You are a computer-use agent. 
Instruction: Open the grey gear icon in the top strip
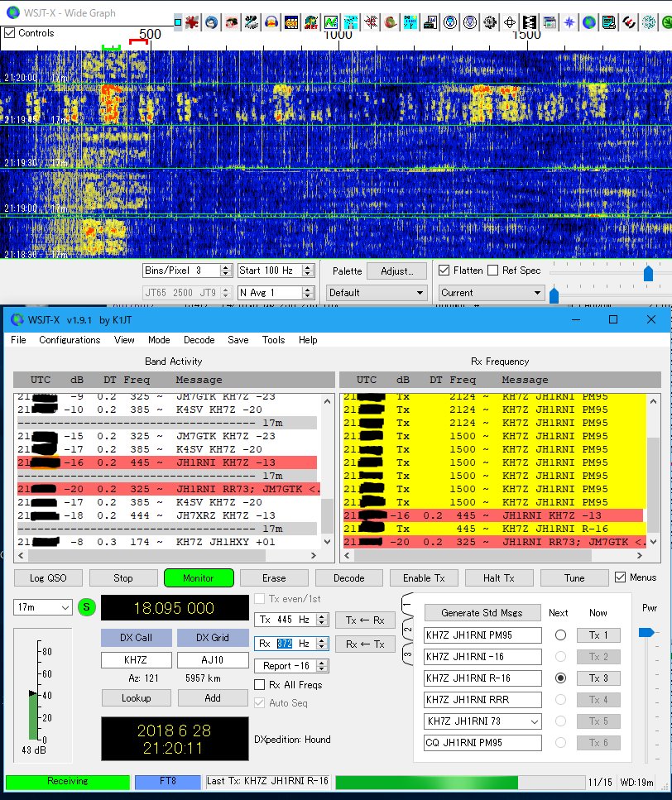pyautogui.click(x=490, y=22)
